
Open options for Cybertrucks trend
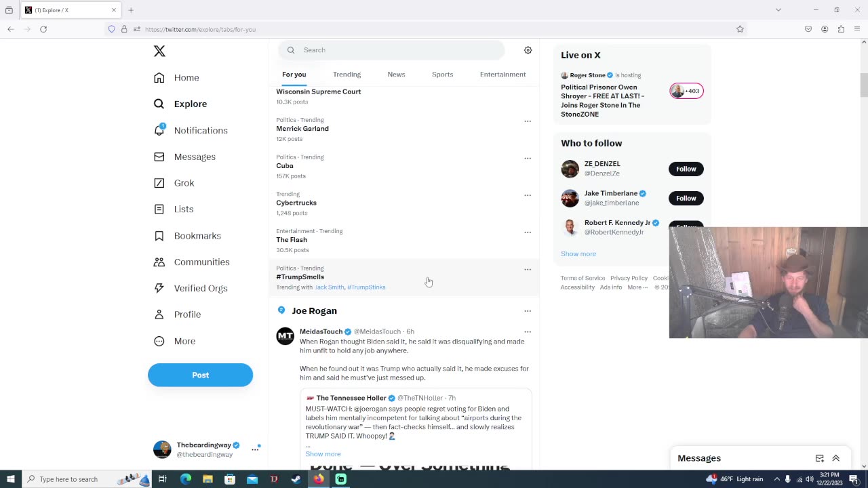528,195
